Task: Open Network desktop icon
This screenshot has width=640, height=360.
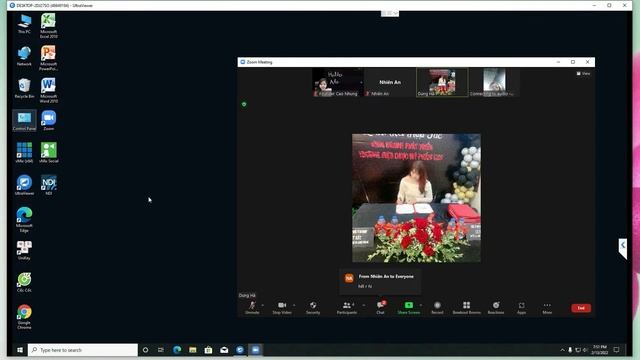Action: click(x=24, y=56)
